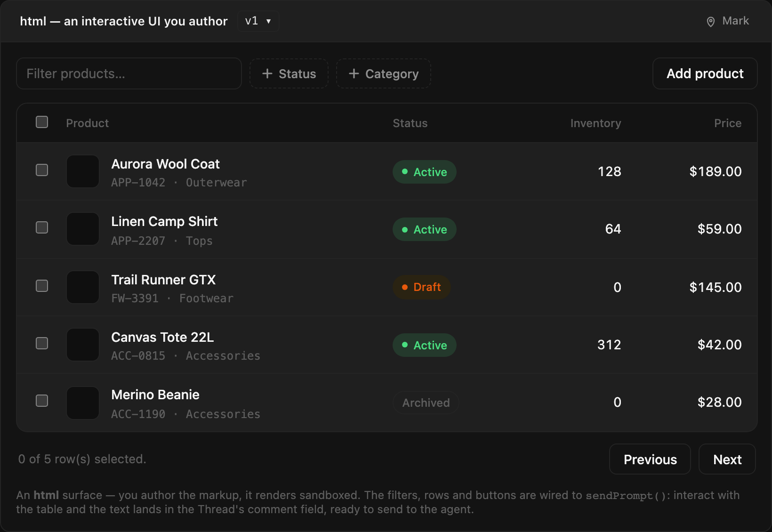
Task: Click the Mark label in the header
Action: pyautogui.click(x=735, y=21)
